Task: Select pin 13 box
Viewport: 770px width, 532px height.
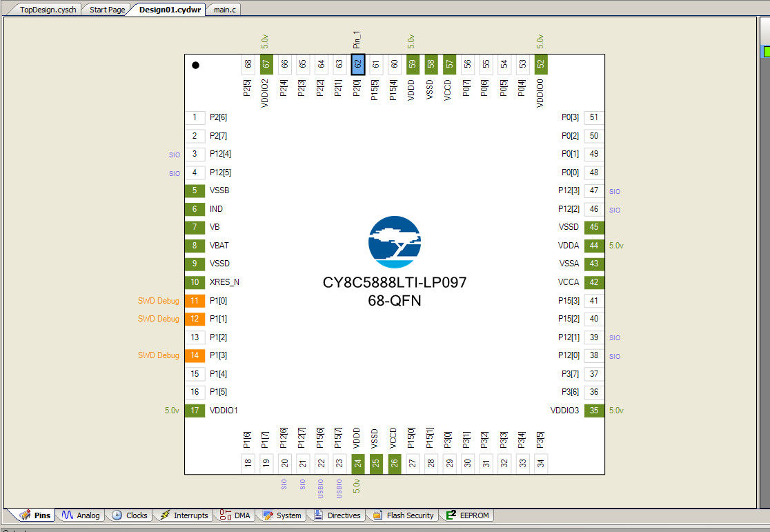Action: pos(195,337)
